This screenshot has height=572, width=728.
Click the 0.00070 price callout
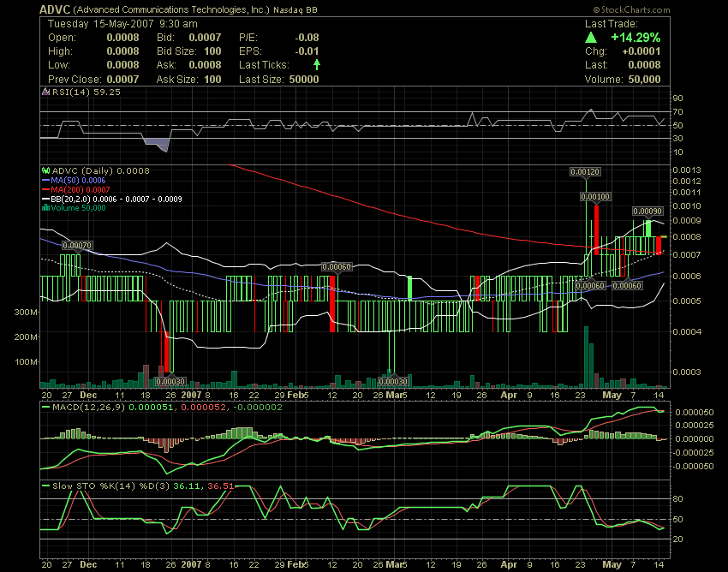[x=77, y=245]
